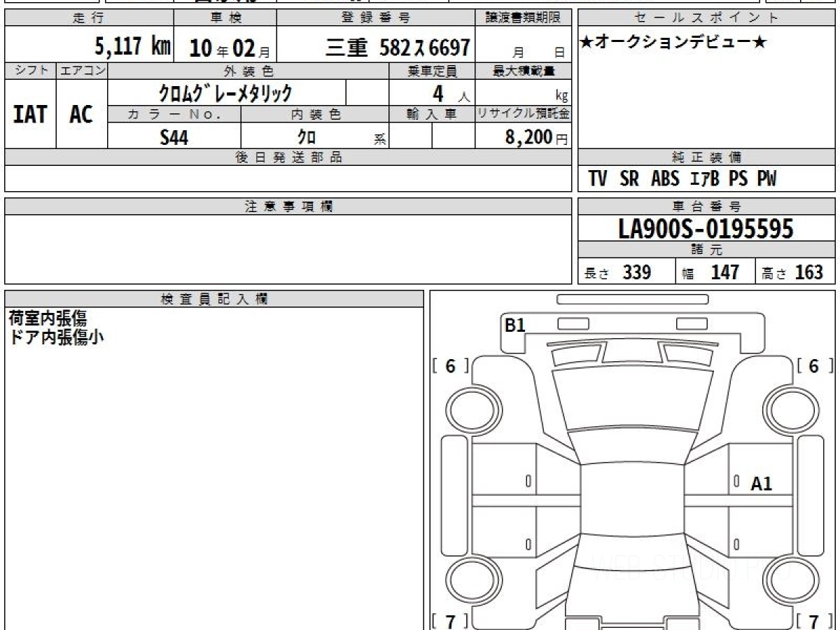The width and height of the screenshot is (840, 630).
Task: Select the lower-right [7] tire rating
Action: click(813, 620)
